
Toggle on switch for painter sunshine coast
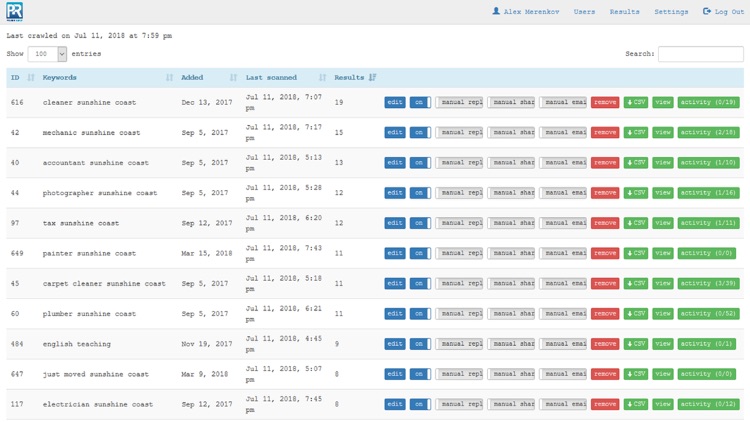tap(420, 253)
